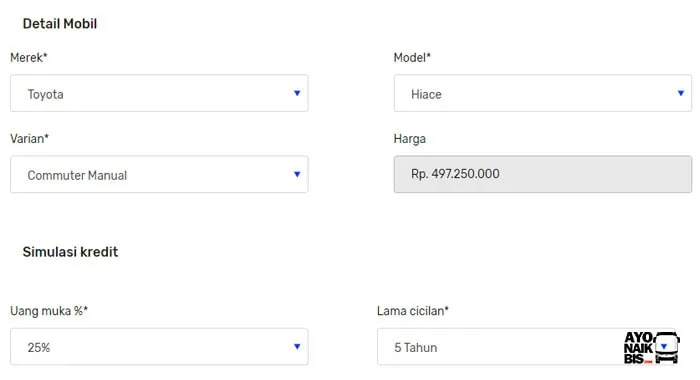
Task: Open the Lama cicilan dropdown showing 5 Tahun
Action: (x=526, y=347)
